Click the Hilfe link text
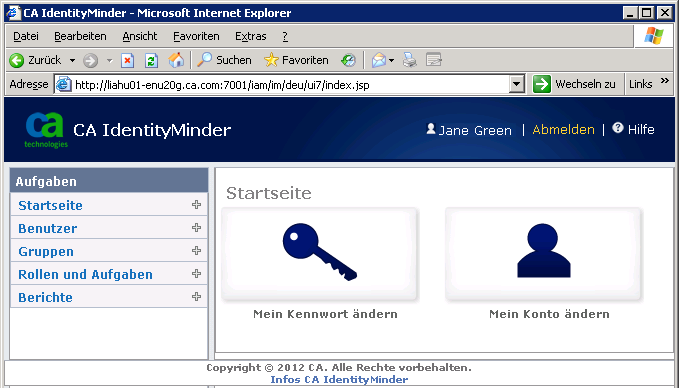 [x=641, y=130]
